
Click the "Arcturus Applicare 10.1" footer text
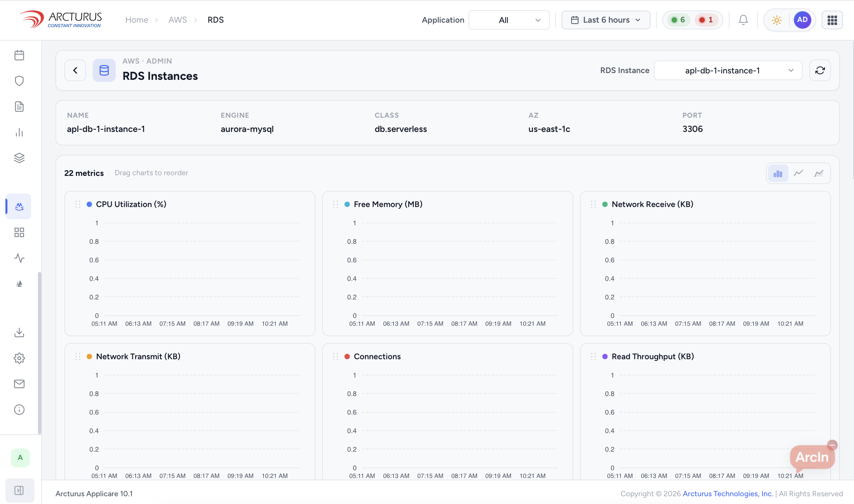click(x=94, y=494)
